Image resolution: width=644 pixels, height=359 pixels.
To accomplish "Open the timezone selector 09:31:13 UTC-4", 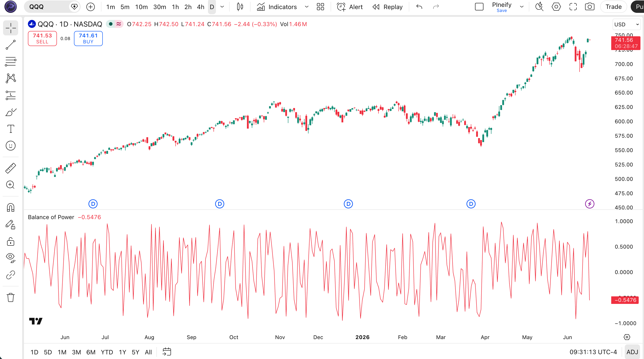I will [x=593, y=352].
